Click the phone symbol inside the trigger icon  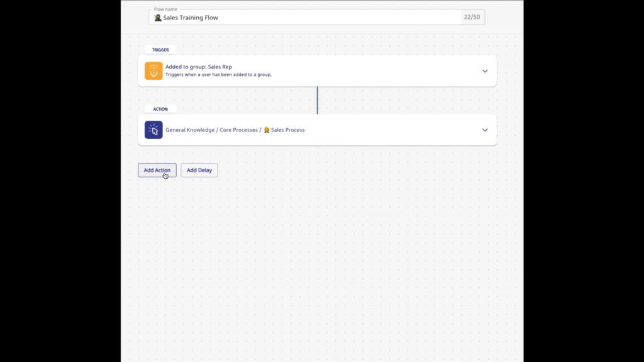pyautogui.click(x=153, y=70)
